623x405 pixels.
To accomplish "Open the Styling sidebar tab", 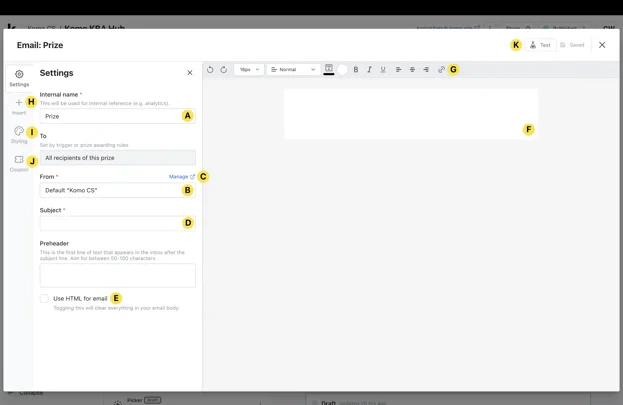I will 19,135.
